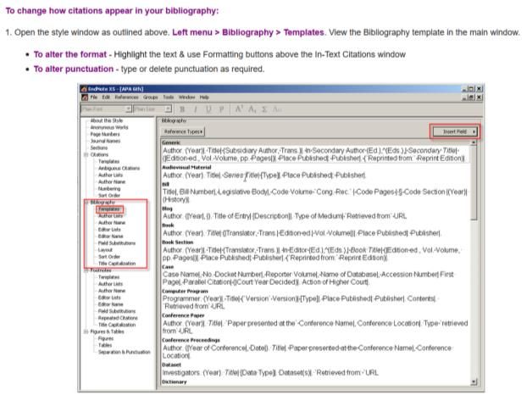Select Page Numbers in the tree
Screen dimensions: 532x401
[105, 134]
